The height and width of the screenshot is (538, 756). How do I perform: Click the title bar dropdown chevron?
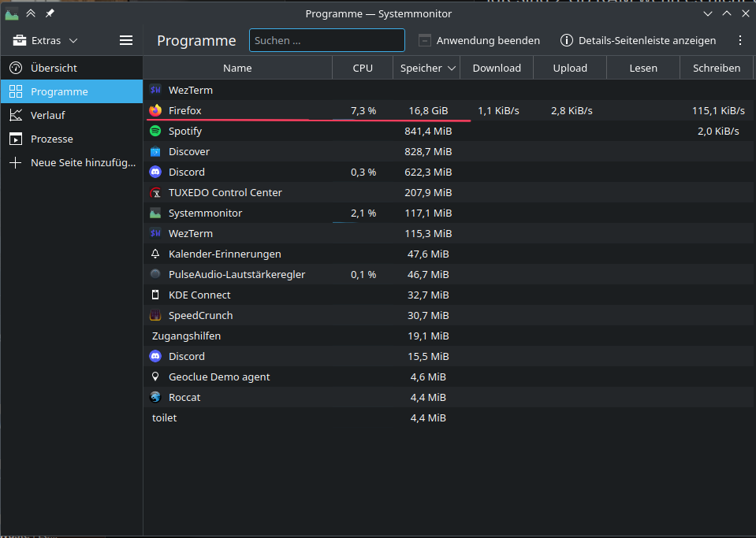(708, 14)
